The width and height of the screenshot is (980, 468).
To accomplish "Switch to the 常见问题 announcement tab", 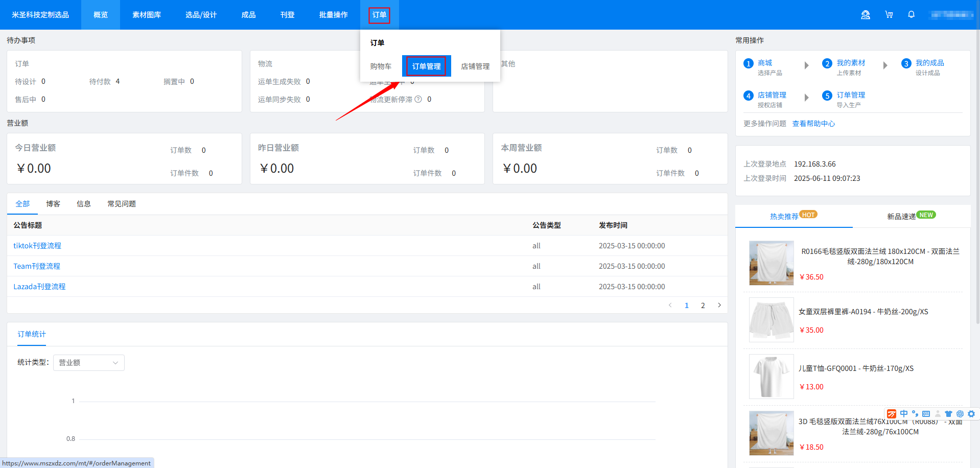I will (122, 204).
